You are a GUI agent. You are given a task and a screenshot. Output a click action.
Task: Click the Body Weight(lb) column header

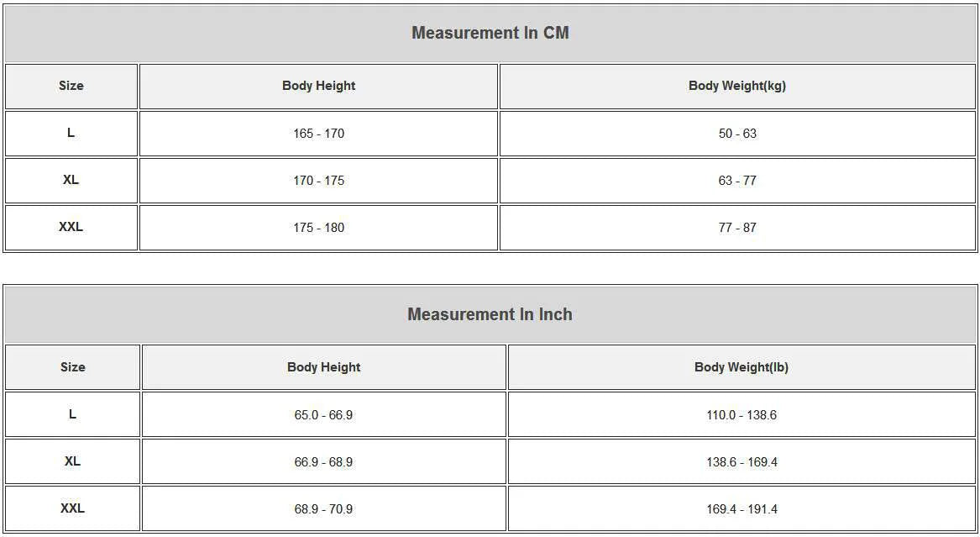coord(742,367)
